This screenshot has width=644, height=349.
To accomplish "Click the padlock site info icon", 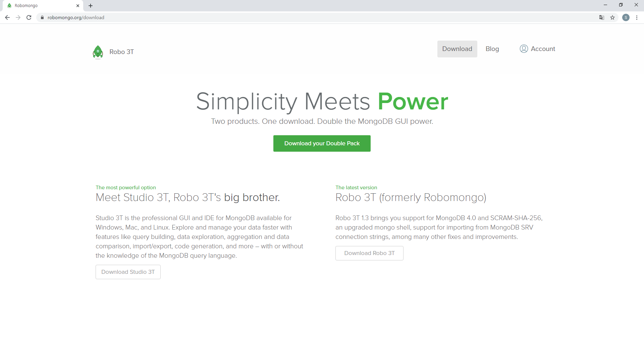I will [42, 17].
